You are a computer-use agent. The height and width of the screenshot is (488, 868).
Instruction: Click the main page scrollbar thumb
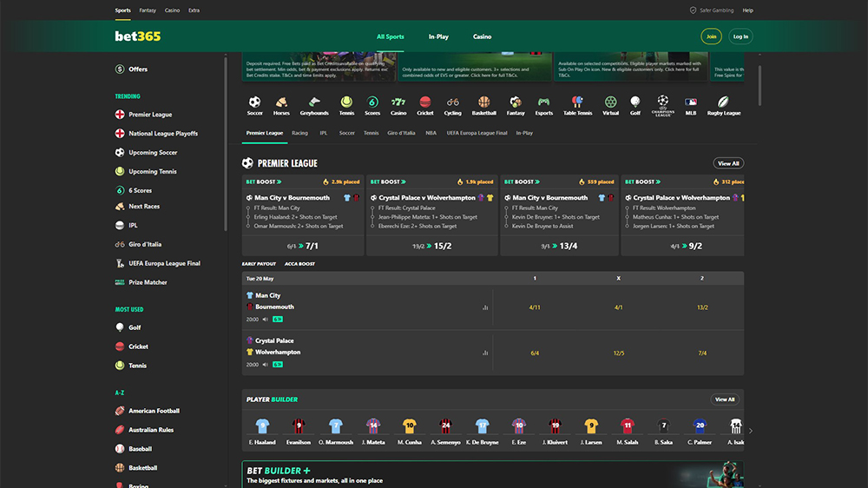pos(759,85)
